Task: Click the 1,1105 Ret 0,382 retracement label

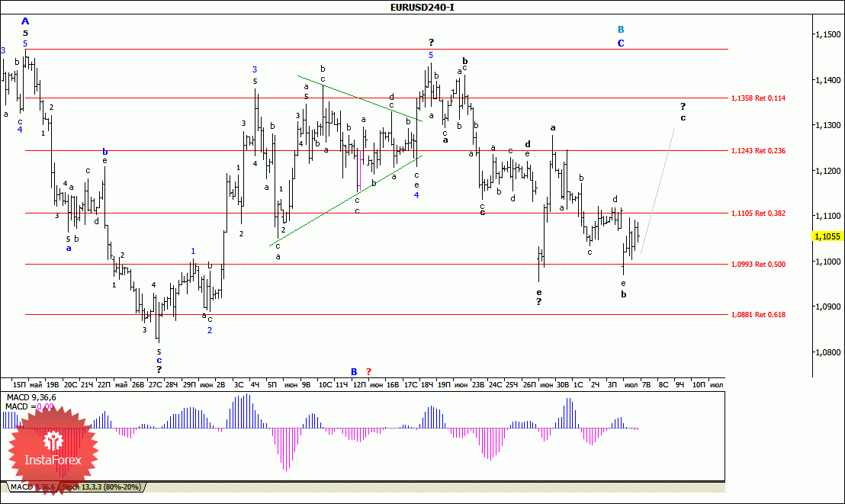Action: tap(758, 213)
